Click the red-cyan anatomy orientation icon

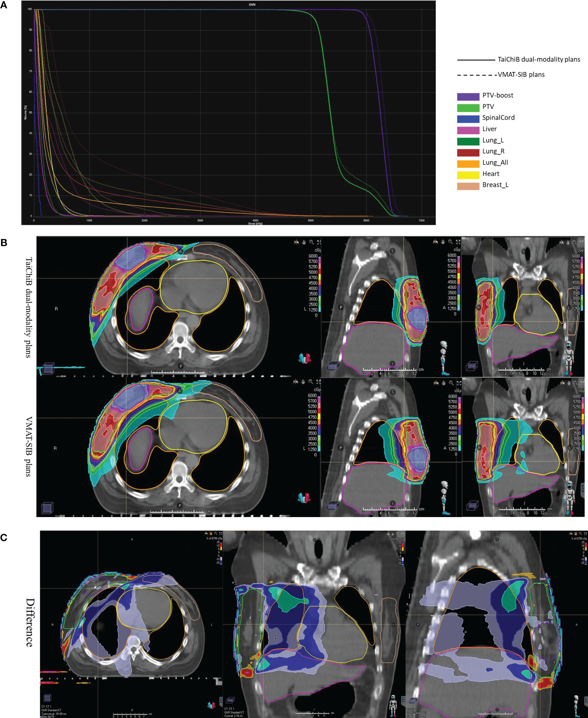click(x=305, y=359)
